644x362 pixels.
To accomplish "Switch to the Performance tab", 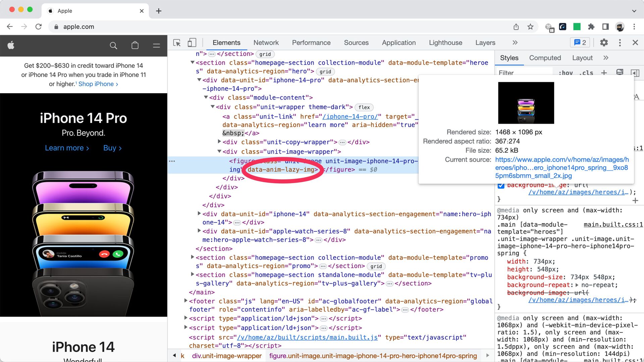I will click(311, 43).
